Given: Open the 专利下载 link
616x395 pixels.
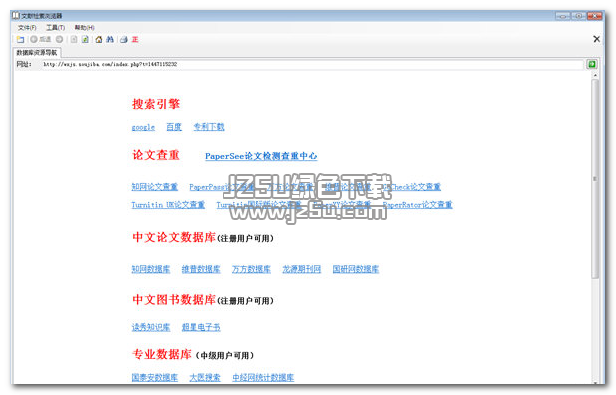Looking at the screenshot, I should coord(209,127).
